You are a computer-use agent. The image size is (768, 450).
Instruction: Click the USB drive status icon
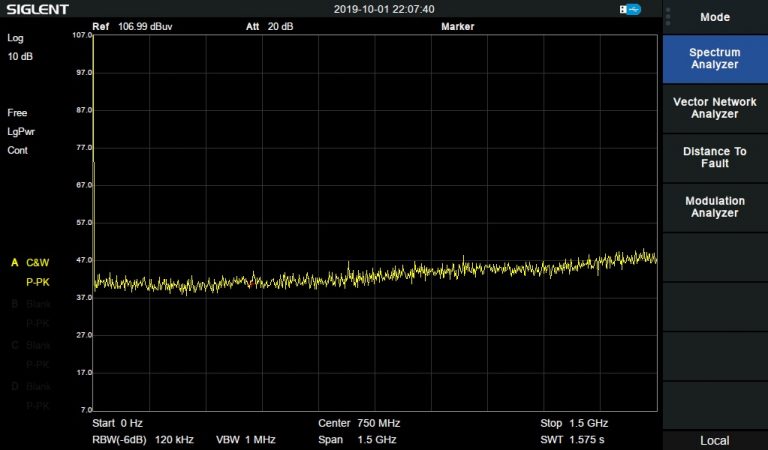tap(630, 9)
